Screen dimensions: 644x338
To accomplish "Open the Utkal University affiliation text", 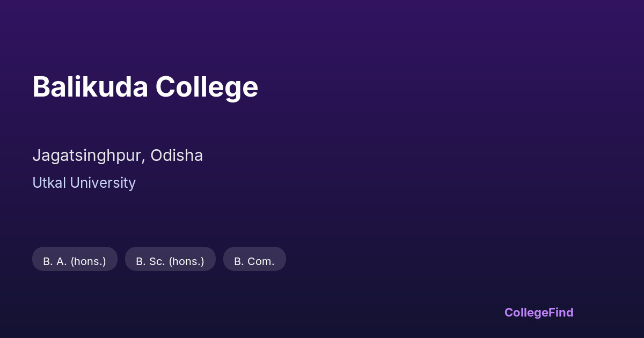I will click(84, 183).
